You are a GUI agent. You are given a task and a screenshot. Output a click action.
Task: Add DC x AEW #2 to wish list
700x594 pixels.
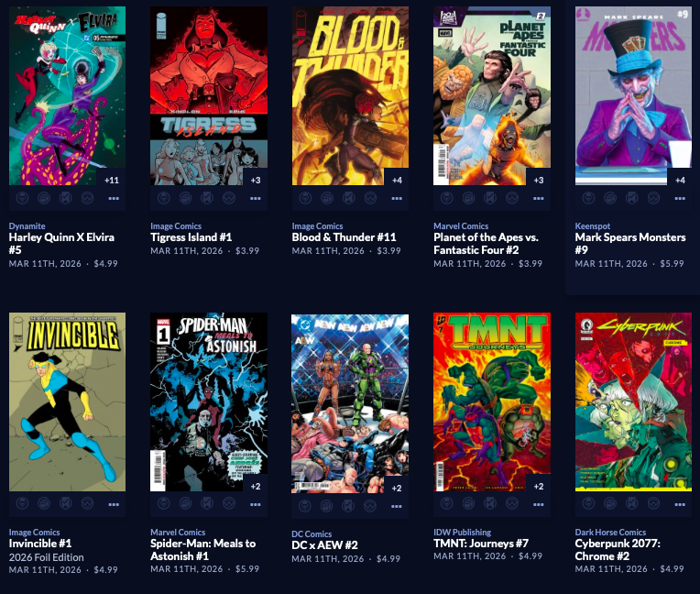click(x=370, y=506)
